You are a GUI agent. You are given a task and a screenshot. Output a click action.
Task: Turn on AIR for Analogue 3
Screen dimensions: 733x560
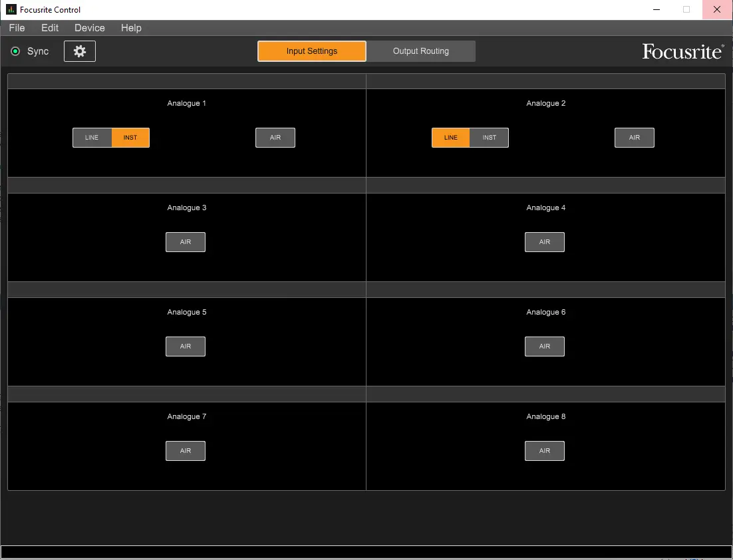(x=186, y=242)
